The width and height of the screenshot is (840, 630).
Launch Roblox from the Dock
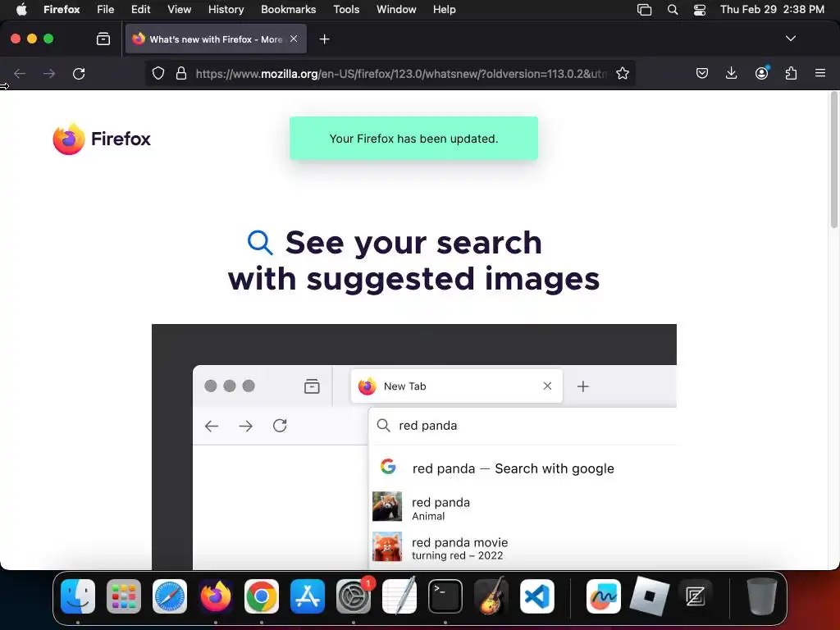pos(650,596)
